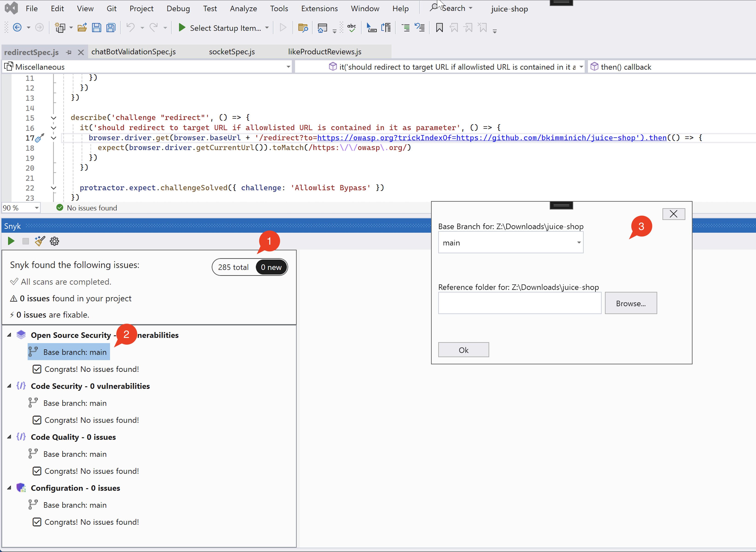The height and width of the screenshot is (552, 756).
Task: Open the Extensions menu
Action: point(319,9)
